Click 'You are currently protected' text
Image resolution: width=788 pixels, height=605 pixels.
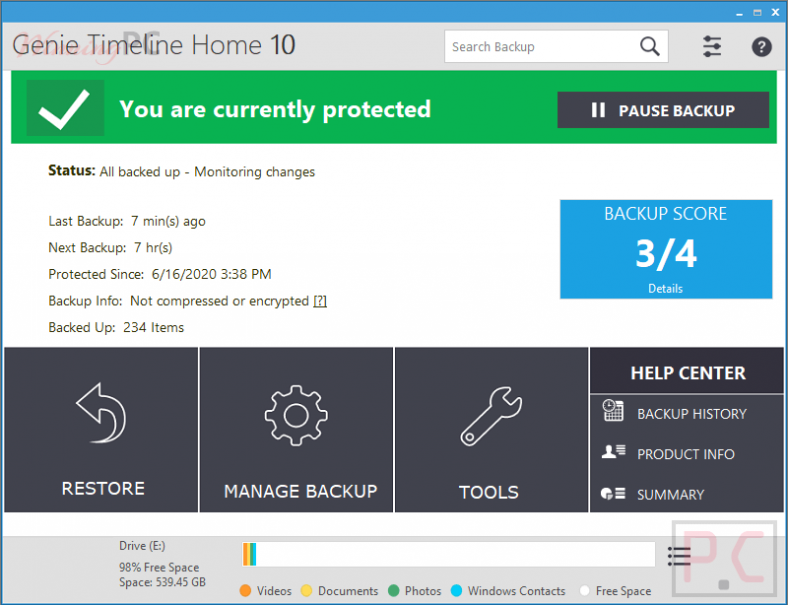[x=275, y=109]
